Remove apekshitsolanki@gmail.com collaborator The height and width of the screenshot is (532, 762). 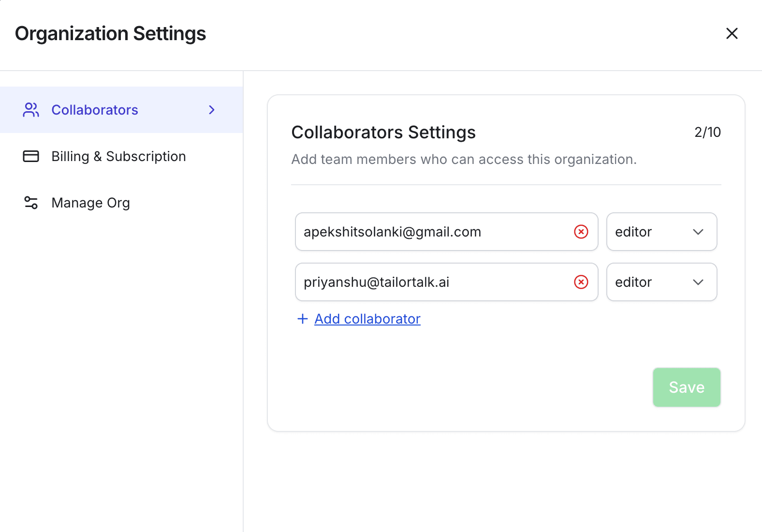[581, 232]
